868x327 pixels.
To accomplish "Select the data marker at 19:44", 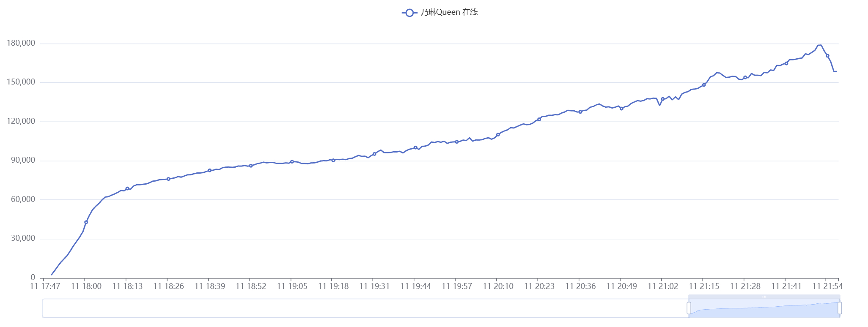I will [415, 147].
